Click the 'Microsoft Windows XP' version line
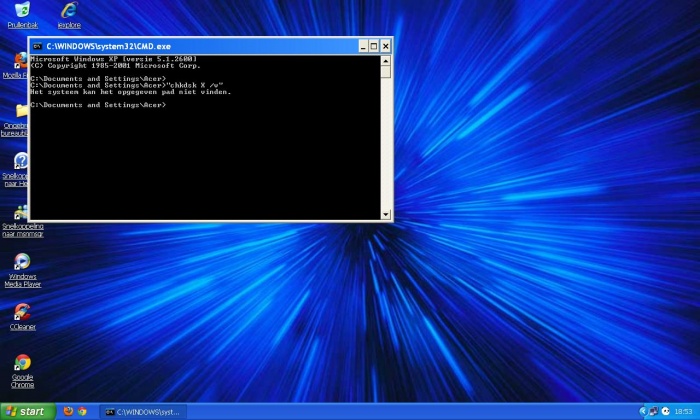This screenshot has height=420, width=700. 113,59
